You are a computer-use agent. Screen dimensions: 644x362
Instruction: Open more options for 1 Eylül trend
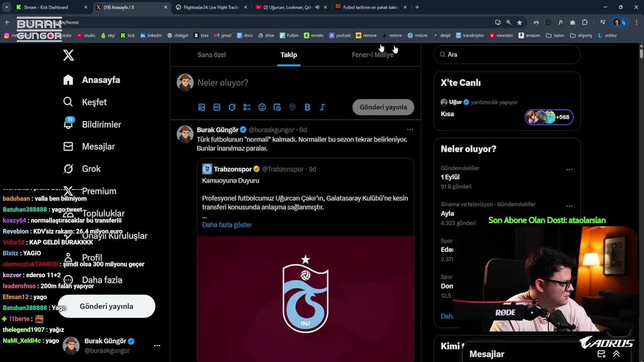tap(570, 169)
